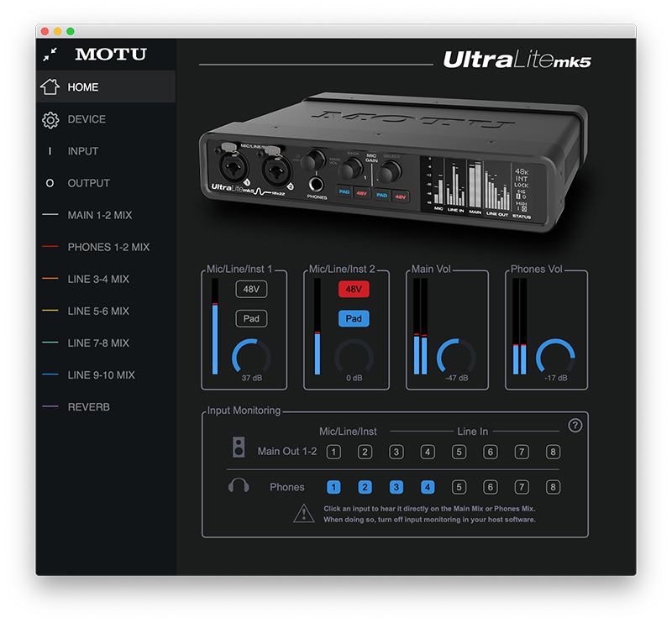Viewport: 672px width, 623px height.
Task: Disable input 4 monitoring on Phones
Action: point(428,487)
